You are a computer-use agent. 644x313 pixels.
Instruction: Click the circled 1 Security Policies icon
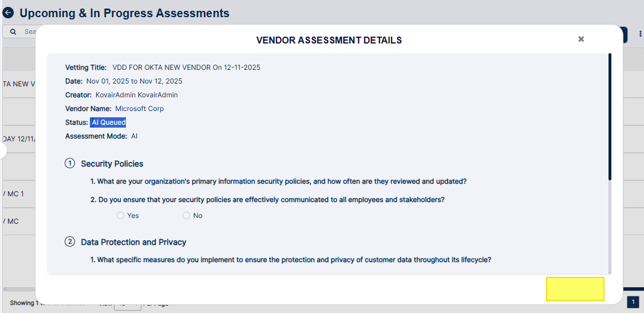click(70, 164)
